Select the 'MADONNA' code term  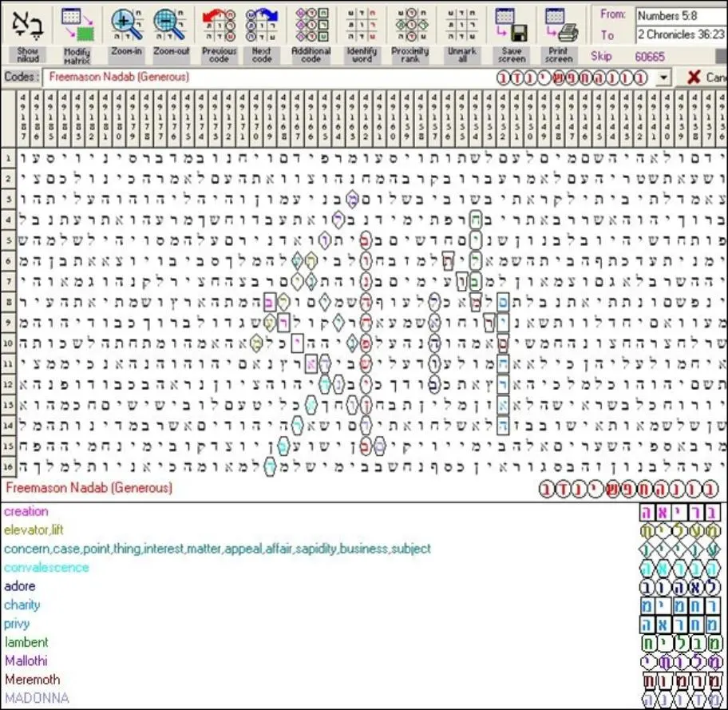(37, 698)
